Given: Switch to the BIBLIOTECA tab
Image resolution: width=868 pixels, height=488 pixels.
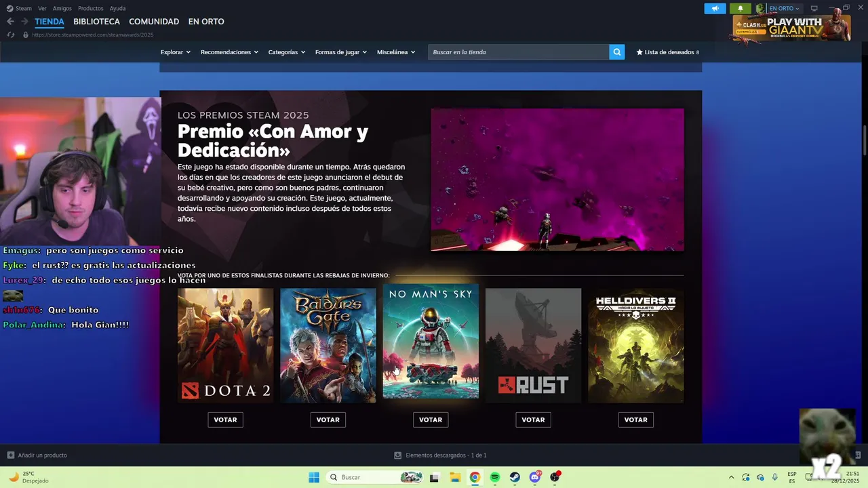Looking at the screenshot, I should [96, 22].
